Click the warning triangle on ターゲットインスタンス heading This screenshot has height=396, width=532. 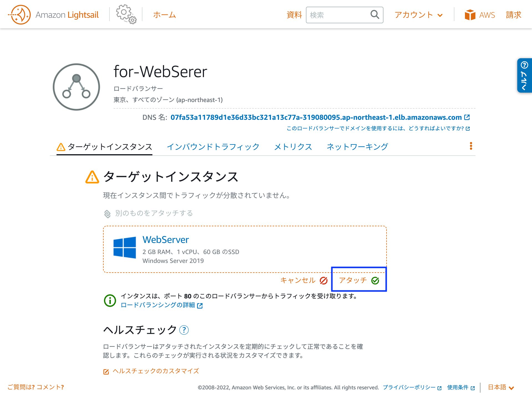click(92, 177)
